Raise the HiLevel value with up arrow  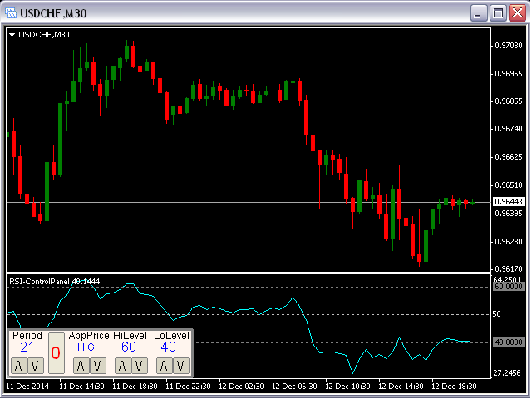pyautogui.click(x=122, y=366)
